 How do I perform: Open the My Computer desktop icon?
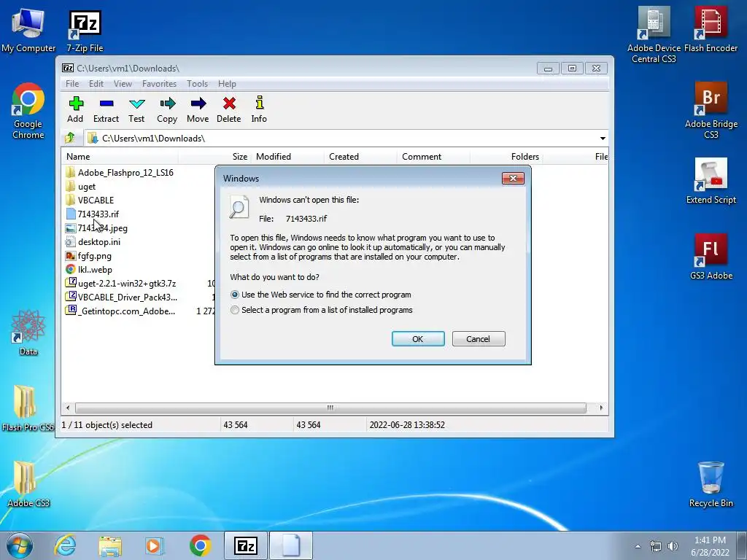(28, 31)
